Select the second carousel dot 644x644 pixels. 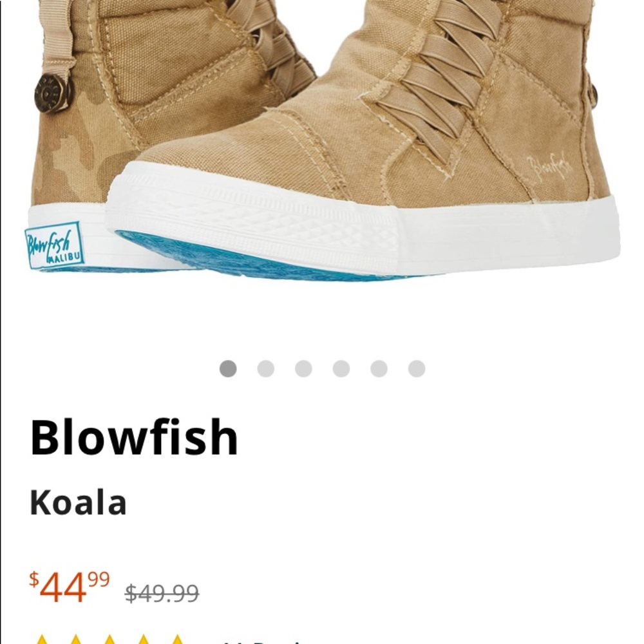click(264, 367)
